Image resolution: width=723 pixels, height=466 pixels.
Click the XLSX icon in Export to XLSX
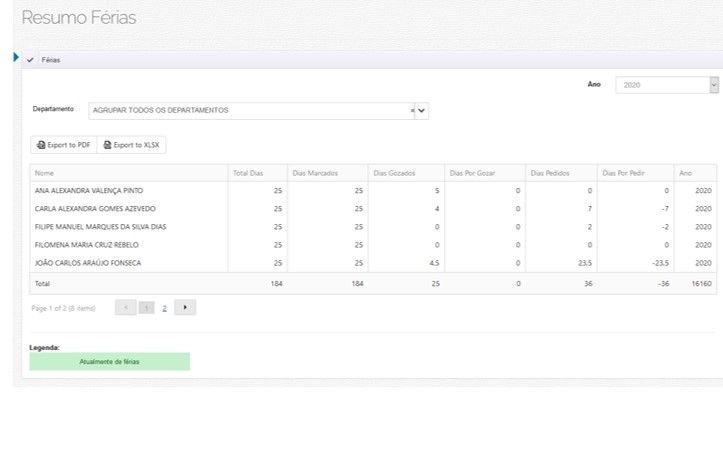(x=107, y=145)
